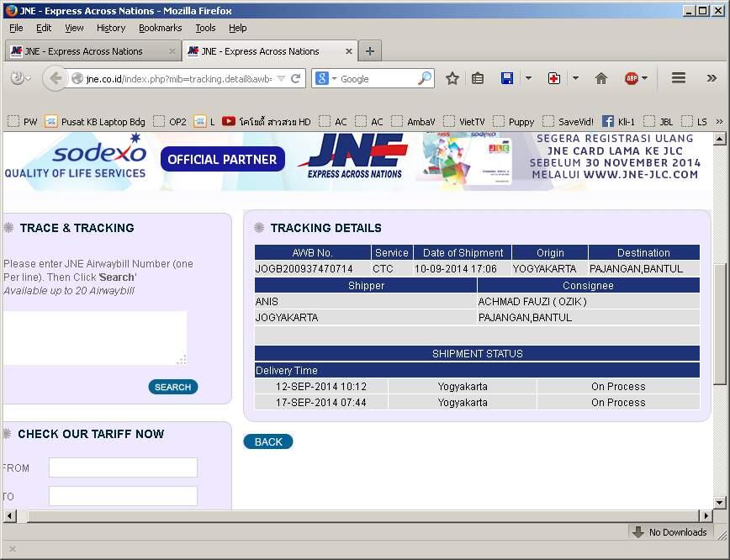Open the Facebook Kli-1 bookmark
Viewport: 730px width, 560px height.
(619, 122)
